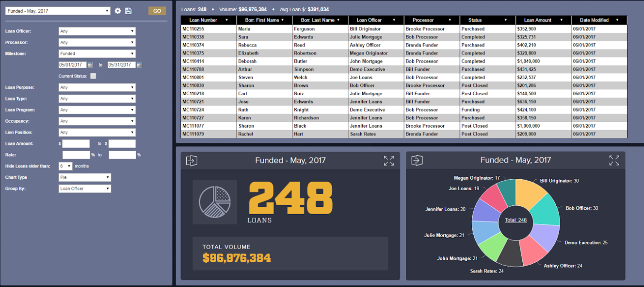Expand the 248 Loans card to fullscreen

click(x=389, y=161)
